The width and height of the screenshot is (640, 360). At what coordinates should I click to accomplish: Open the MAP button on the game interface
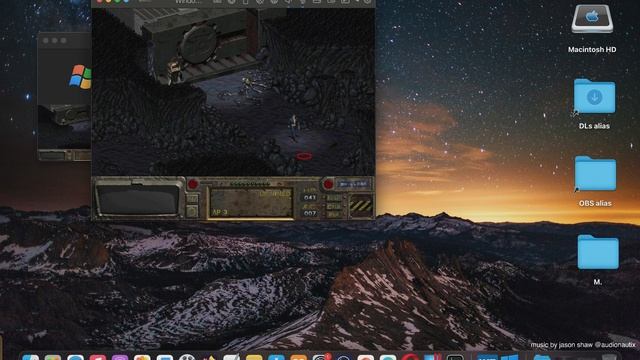point(334,198)
